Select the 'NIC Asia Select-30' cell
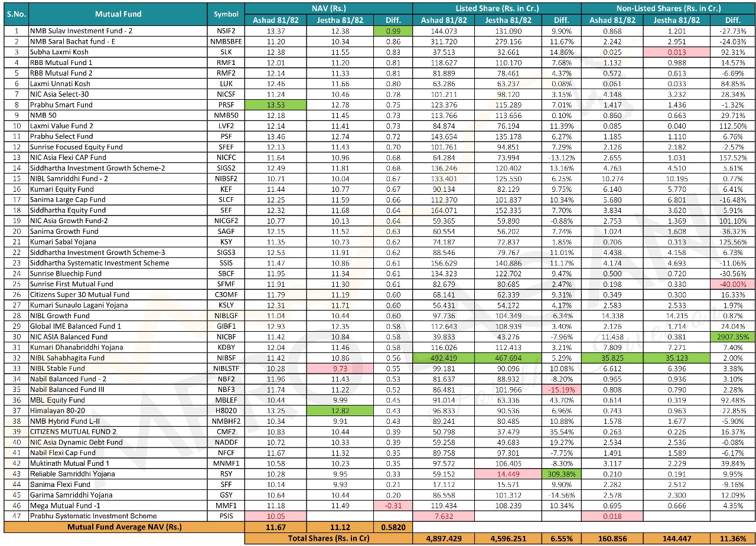 pos(118,94)
